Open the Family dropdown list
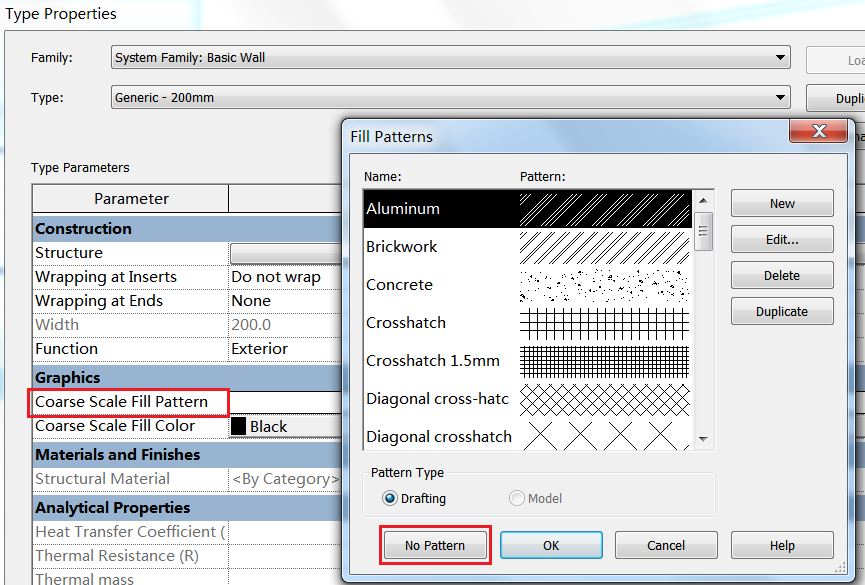The image size is (865, 585). point(781,57)
